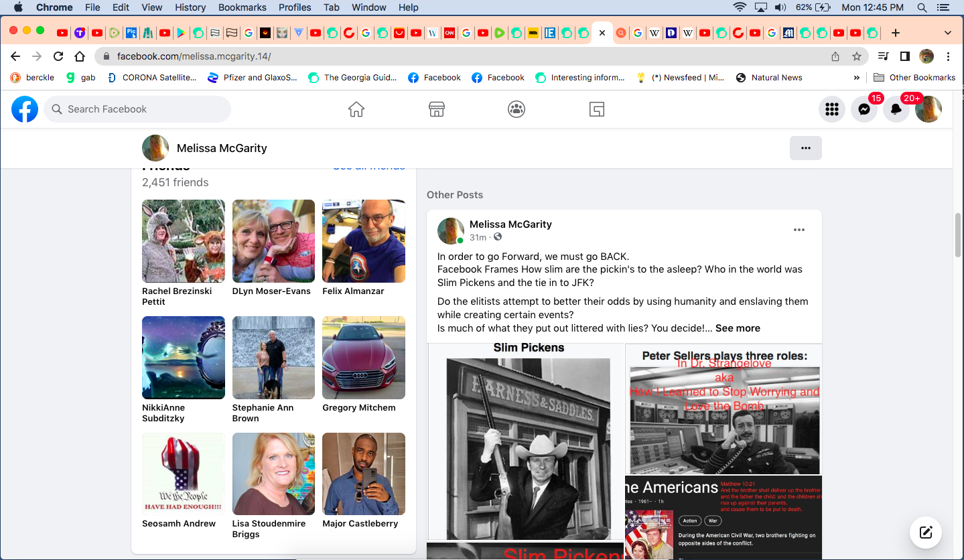Open the Seosamh Andrew friend photo
Screen dimensions: 964x560
184,474
